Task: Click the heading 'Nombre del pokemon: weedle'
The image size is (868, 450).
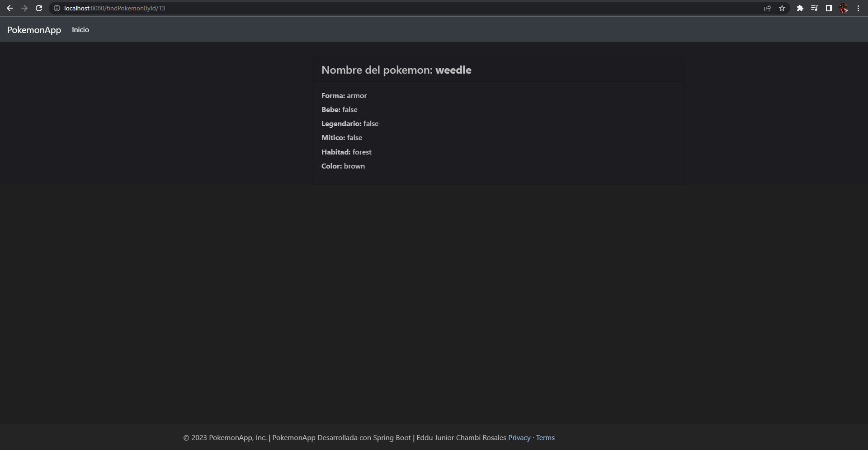Action: [396, 70]
